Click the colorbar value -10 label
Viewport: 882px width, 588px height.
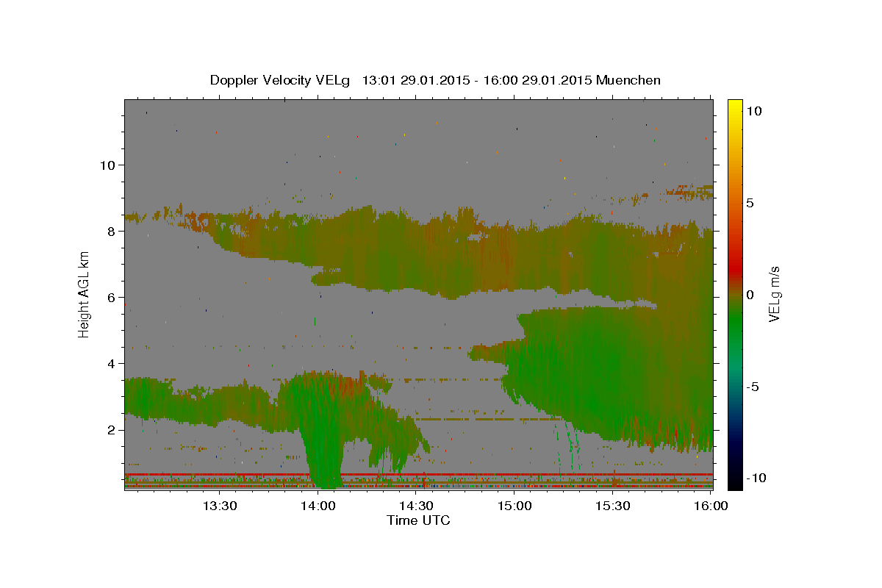(756, 478)
